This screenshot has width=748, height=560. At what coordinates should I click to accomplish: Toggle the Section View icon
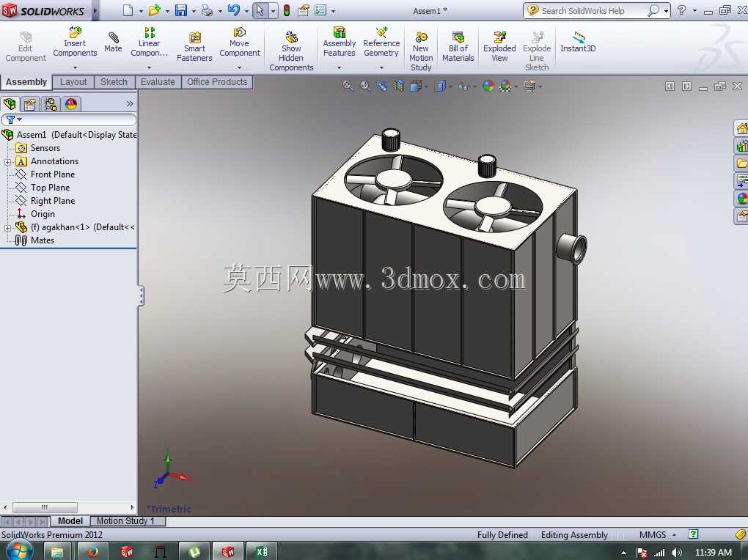pyautogui.click(x=399, y=86)
